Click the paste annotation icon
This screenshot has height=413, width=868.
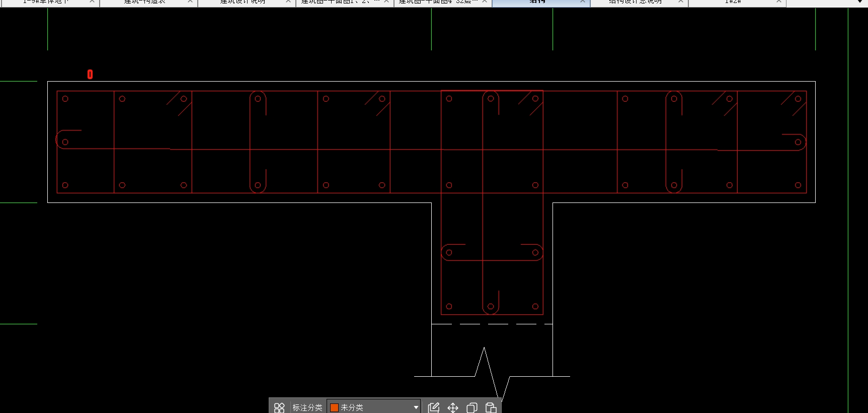pos(491,407)
